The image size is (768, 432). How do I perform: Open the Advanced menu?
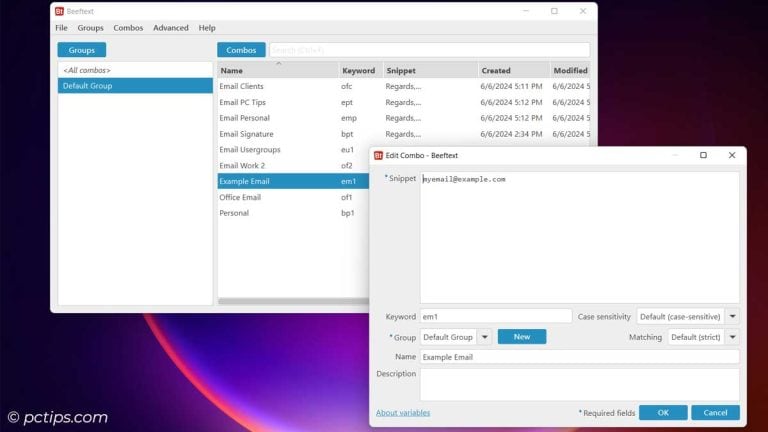pyautogui.click(x=170, y=28)
